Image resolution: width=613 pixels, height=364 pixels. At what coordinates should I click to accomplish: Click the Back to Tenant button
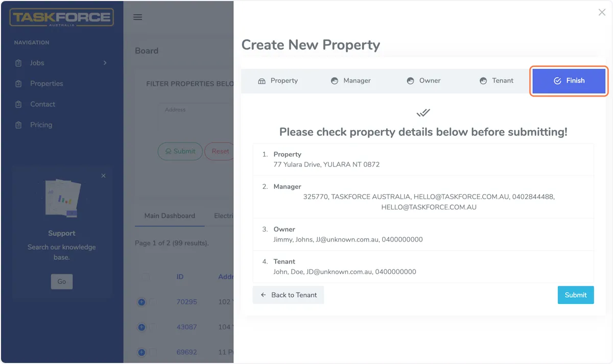[288, 295]
